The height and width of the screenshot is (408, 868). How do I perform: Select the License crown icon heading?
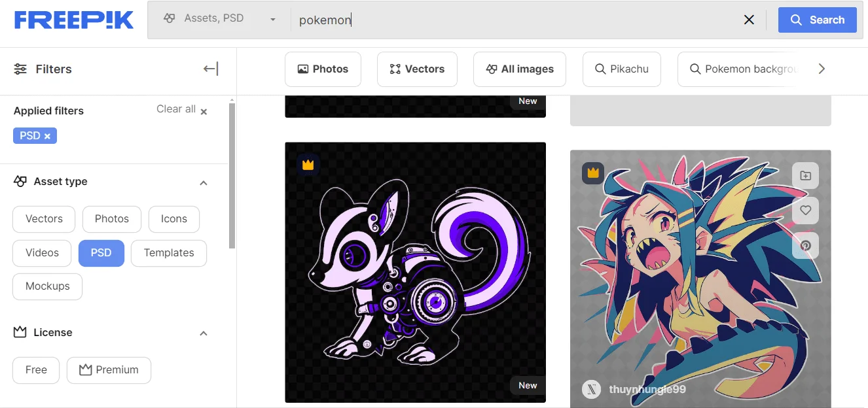tap(20, 332)
